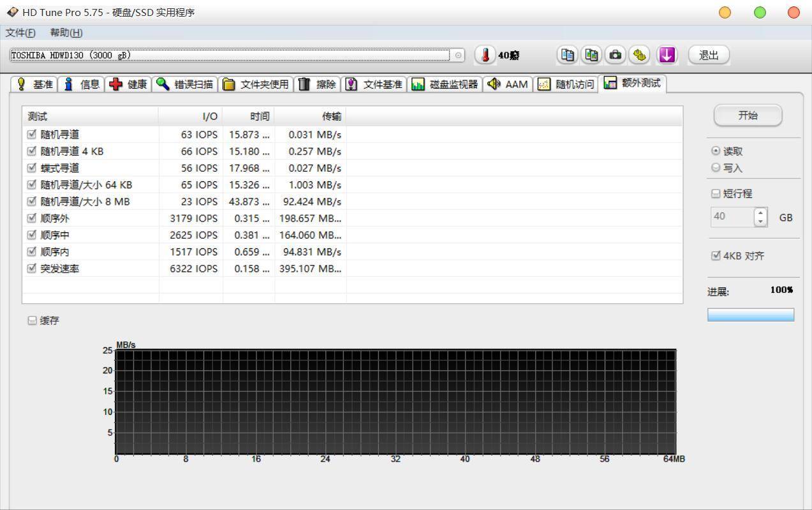Click the camera save screenshot icon

[x=616, y=55]
